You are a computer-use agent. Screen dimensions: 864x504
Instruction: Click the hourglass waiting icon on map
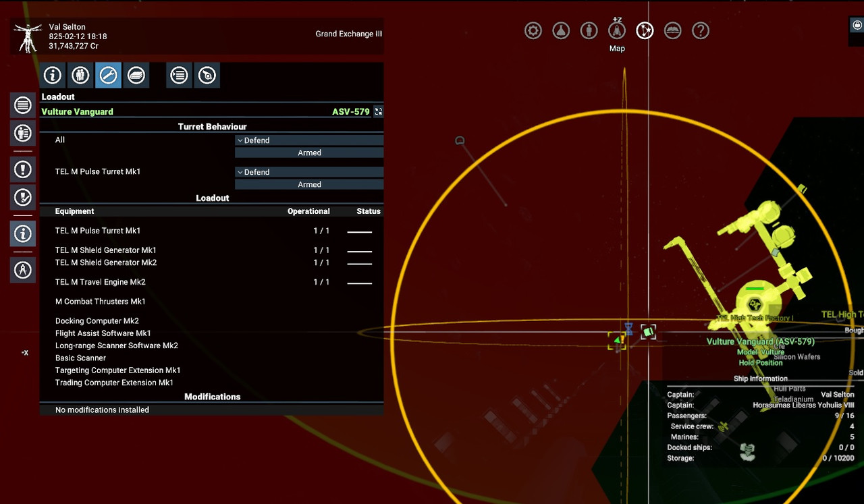pos(628,329)
